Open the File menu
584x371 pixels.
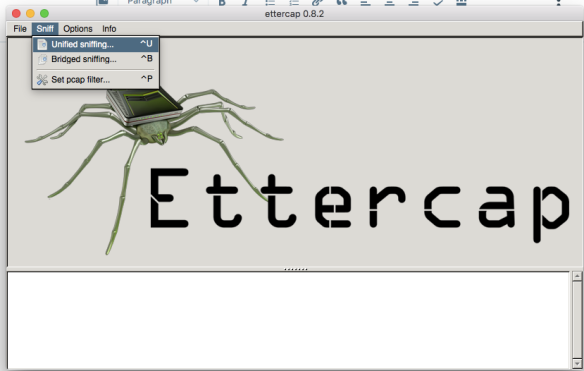click(x=20, y=29)
